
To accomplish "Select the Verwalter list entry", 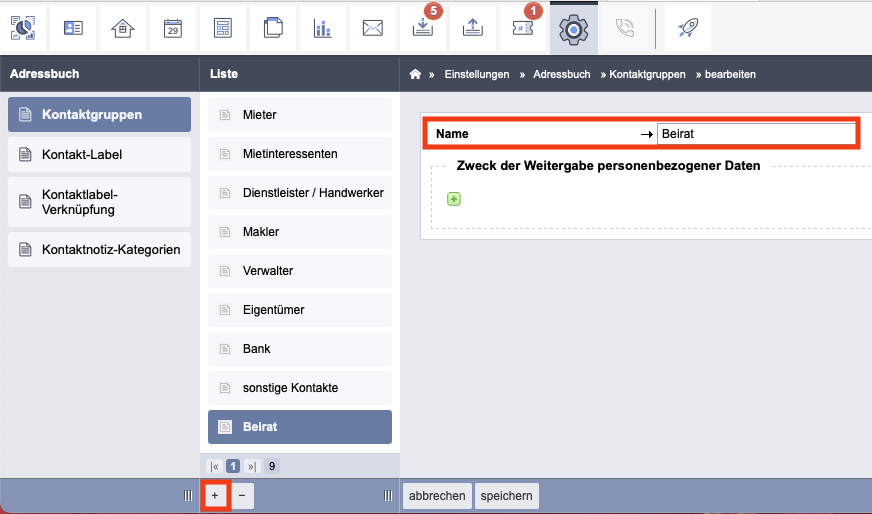I will [300, 270].
